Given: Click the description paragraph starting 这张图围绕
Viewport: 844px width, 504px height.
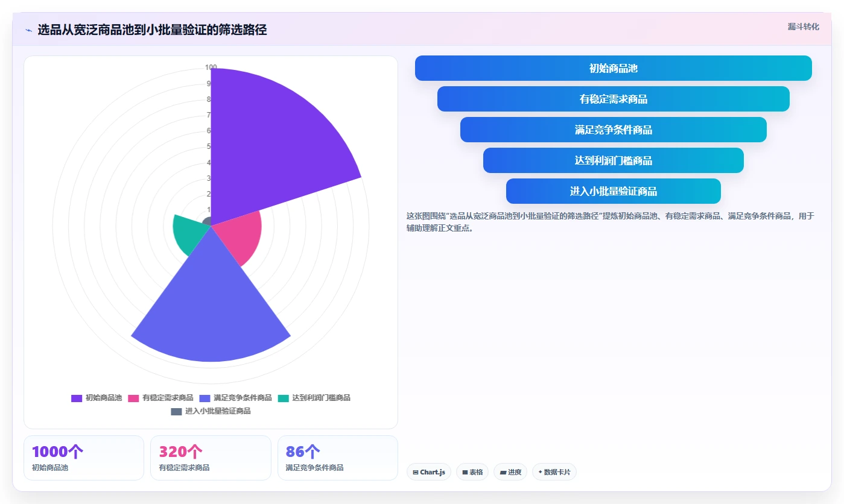Looking at the screenshot, I should pyautogui.click(x=611, y=222).
